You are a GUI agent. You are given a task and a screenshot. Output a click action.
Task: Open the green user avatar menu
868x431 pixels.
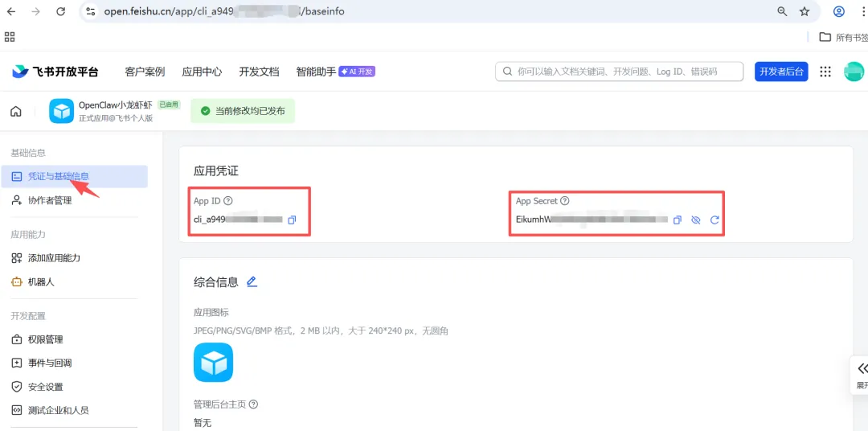click(x=854, y=72)
